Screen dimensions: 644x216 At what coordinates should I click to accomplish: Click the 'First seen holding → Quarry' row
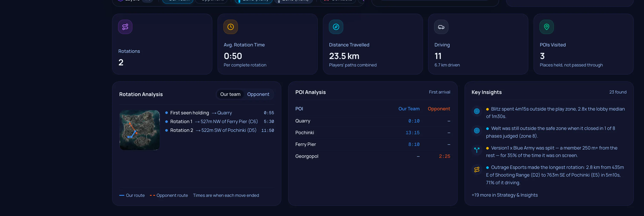(x=220, y=113)
